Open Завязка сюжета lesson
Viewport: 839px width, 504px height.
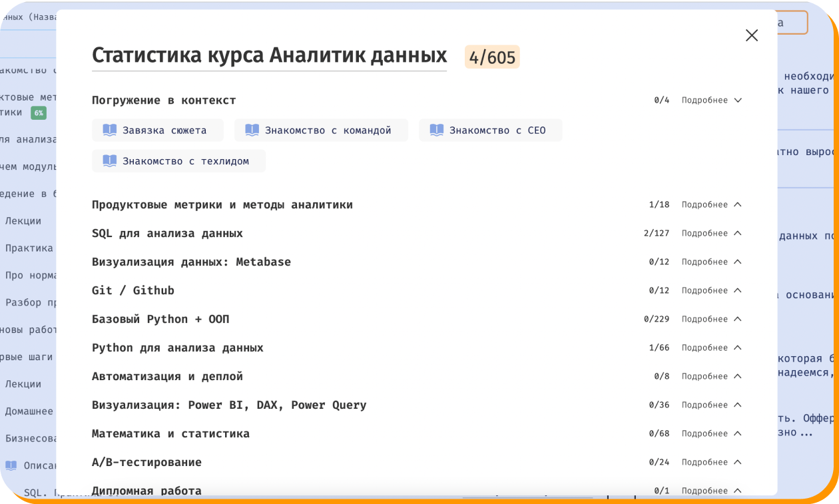164,130
